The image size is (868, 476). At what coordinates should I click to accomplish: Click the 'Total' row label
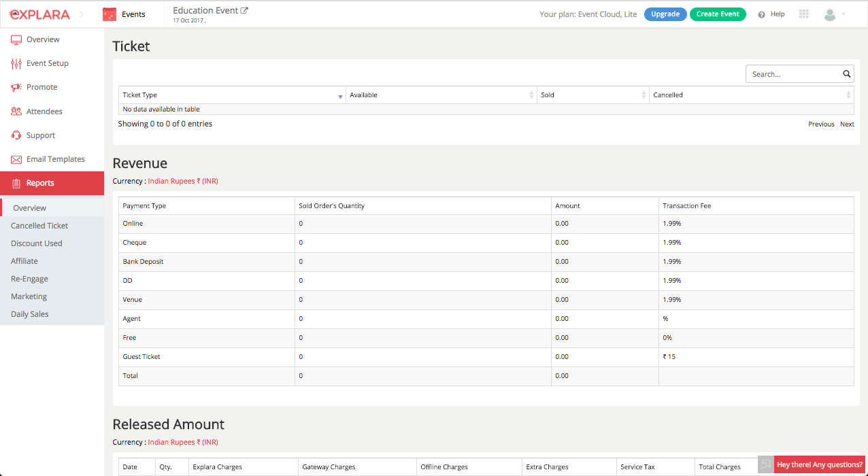pyautogui.click(x=131, y=376)
